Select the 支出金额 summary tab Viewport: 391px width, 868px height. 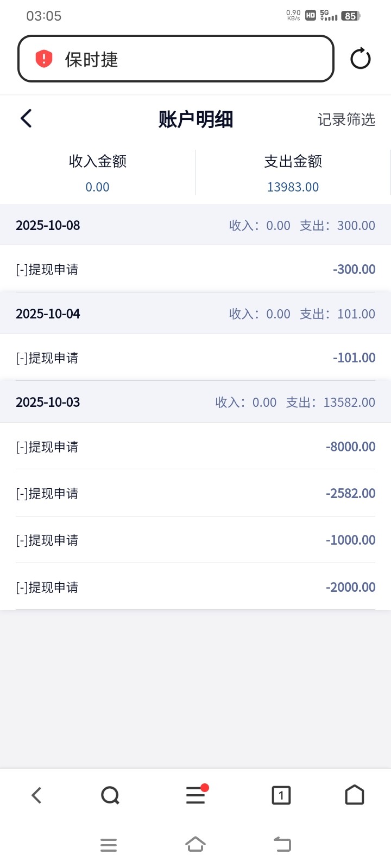point(293,173)
